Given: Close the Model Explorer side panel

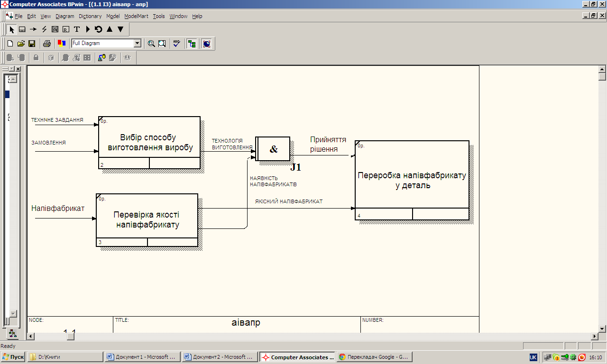Looking at the screenshot, I should coord(18,69).
